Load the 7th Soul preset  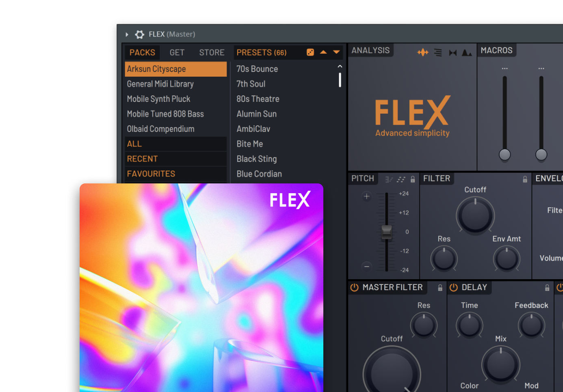click(x=251, y=84)
